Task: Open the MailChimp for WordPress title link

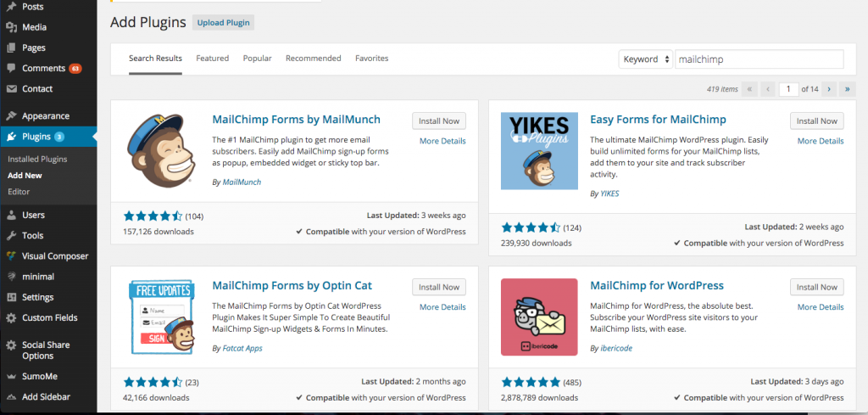Action: pyautogui.click(x=657, y=286)
